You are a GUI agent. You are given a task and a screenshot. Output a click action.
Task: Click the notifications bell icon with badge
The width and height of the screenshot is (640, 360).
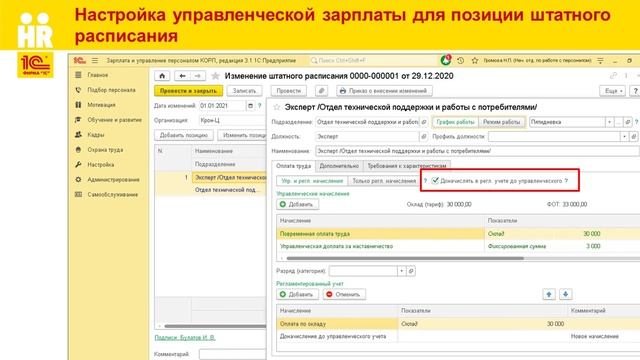[446, 60]
